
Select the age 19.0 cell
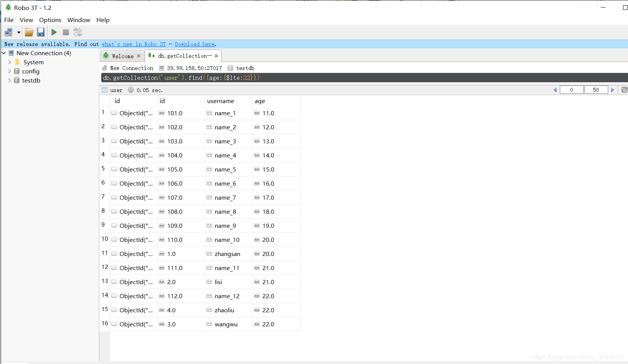tap(276, 226)
